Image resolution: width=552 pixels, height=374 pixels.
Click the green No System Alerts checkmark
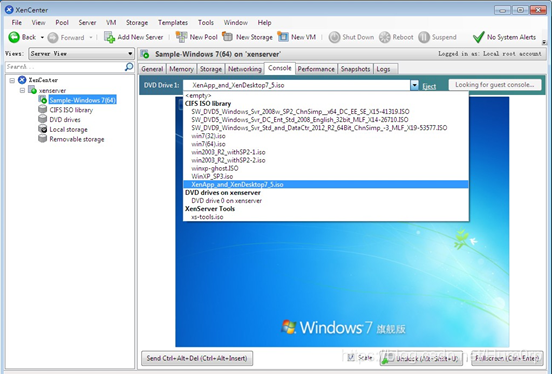pos(478,37)
